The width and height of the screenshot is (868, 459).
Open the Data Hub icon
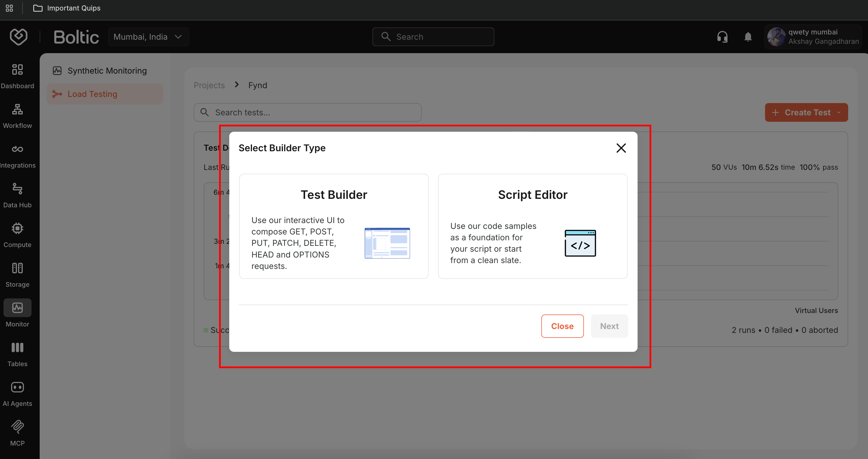pos(17,189)
